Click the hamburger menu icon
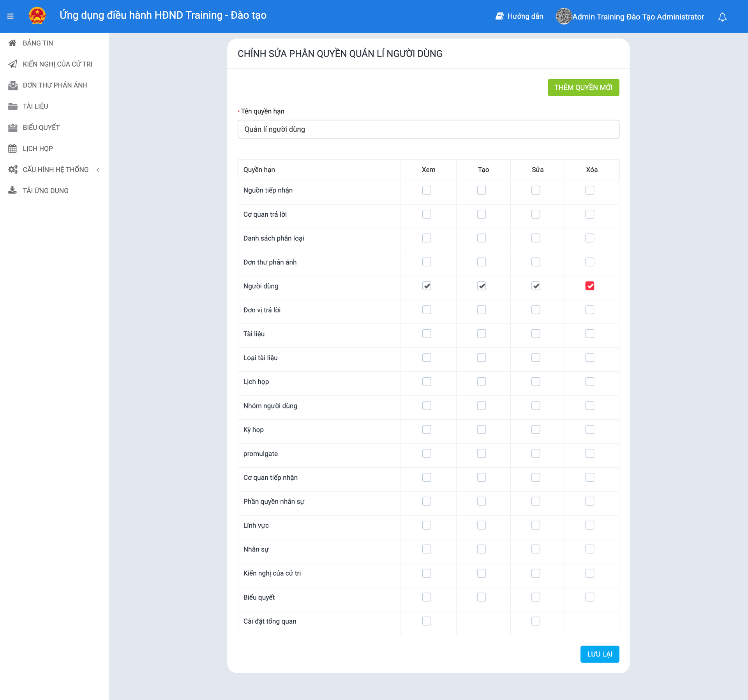The height and width of the screenshot is (700, 748). coord(11,16)
